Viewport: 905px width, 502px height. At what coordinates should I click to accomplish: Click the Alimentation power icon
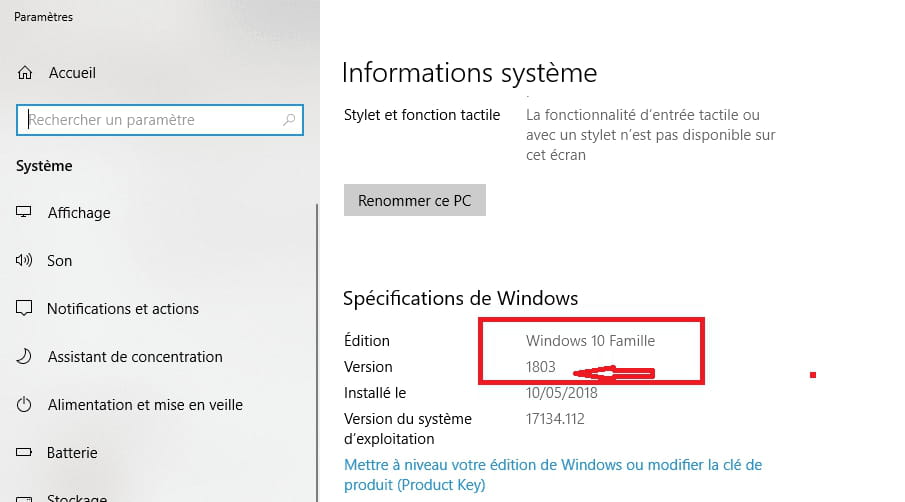[x=24, y=404]
